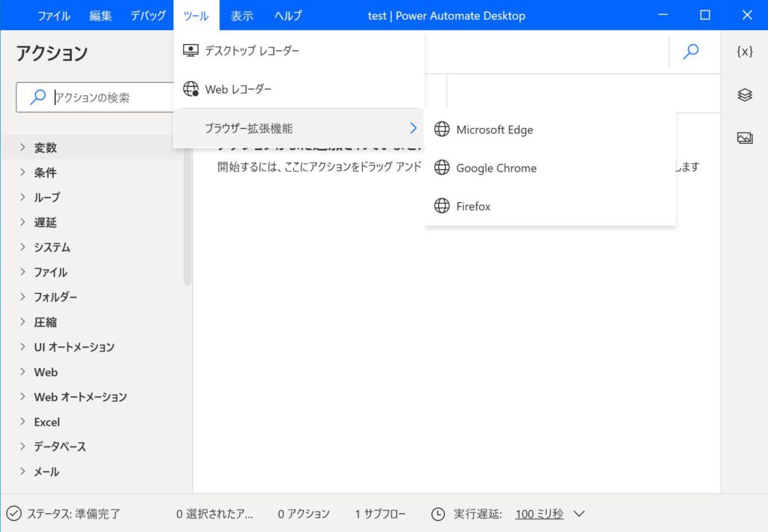Screen dimensions: 768x532
Task: Open the UI elements layers icon
Action: [x=745, y=94]
